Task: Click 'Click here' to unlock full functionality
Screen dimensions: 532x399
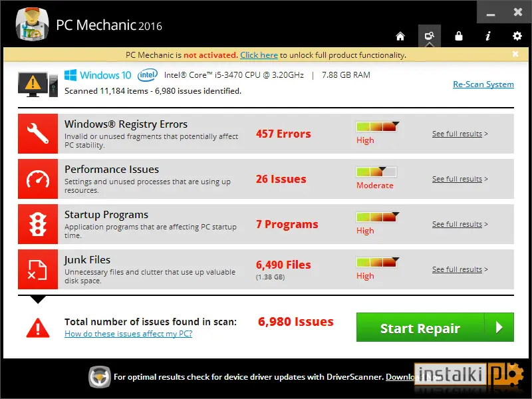Action: [x=259, y=55]
